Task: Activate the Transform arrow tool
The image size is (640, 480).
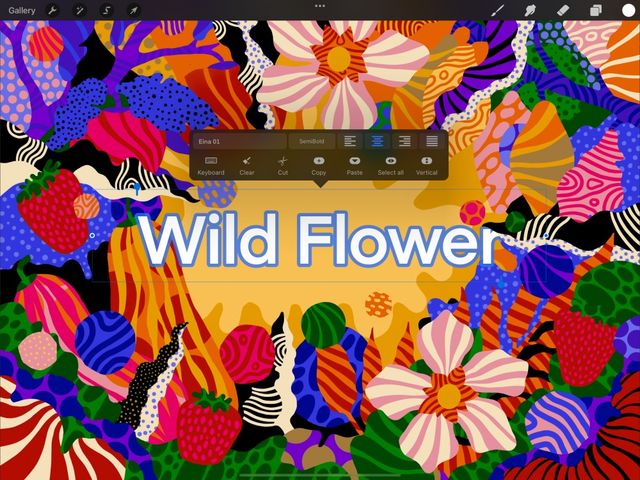Action: [x=133, y=10]
